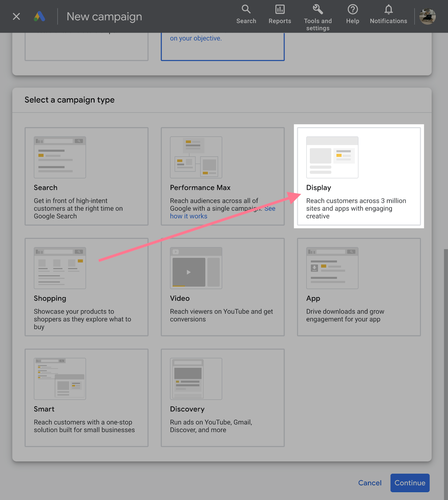Viewport: 448px width, 500px height.
Task: Click the Google Ads logo
Action: click(39, 16)
